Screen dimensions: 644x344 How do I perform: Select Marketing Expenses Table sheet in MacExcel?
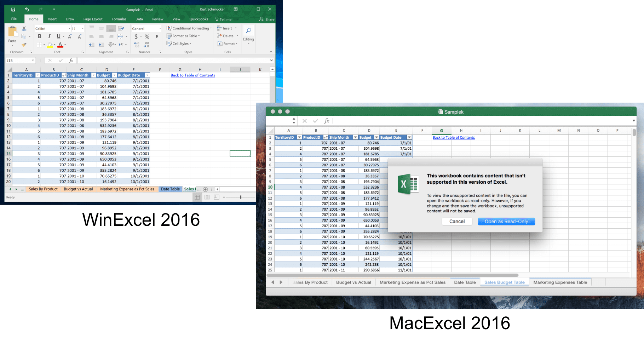tap(560, 282)
